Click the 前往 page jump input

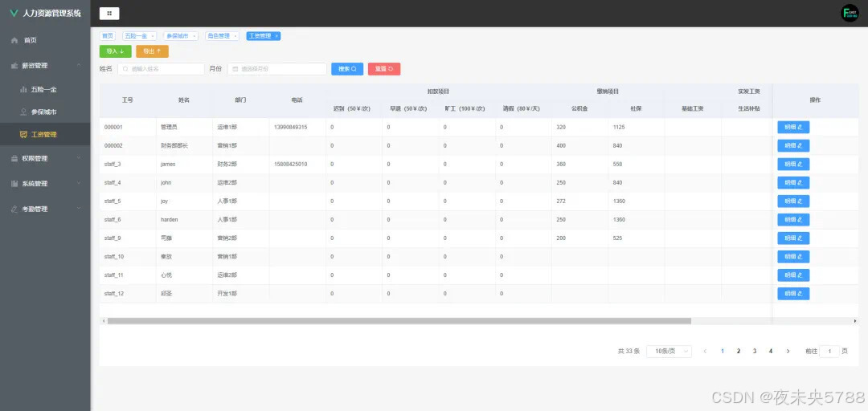point(829,352)
